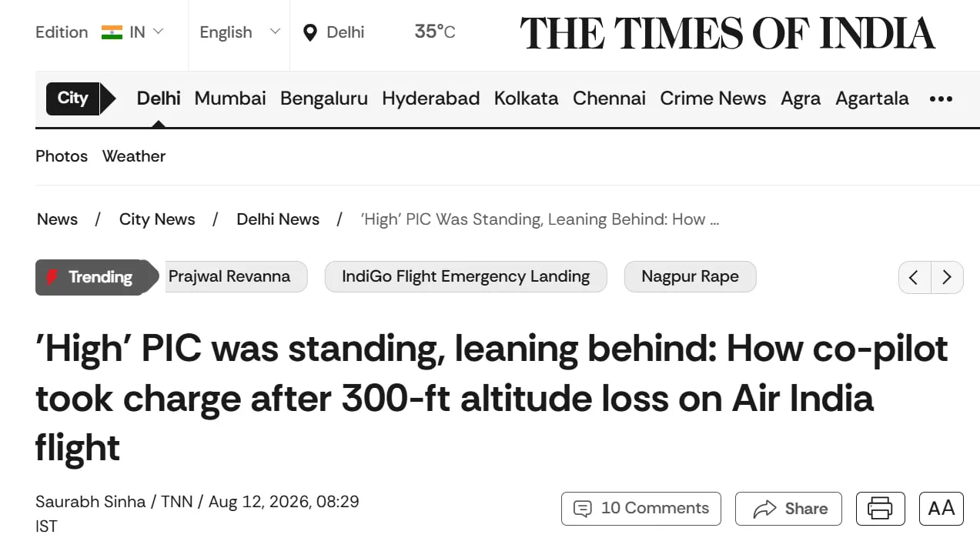This screenshot has width=980, height=558.
Task: Switch to the Bengaluru city tab
Action: pos(324,99)
